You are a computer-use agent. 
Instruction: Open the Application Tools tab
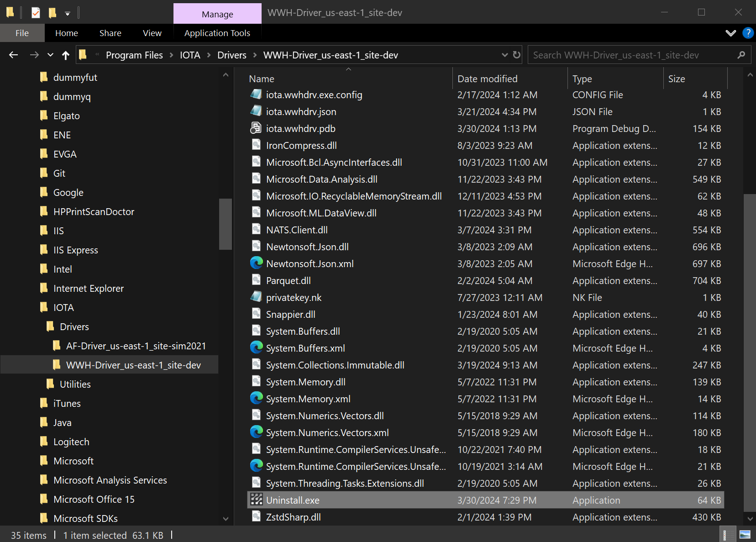click(217, 33)
